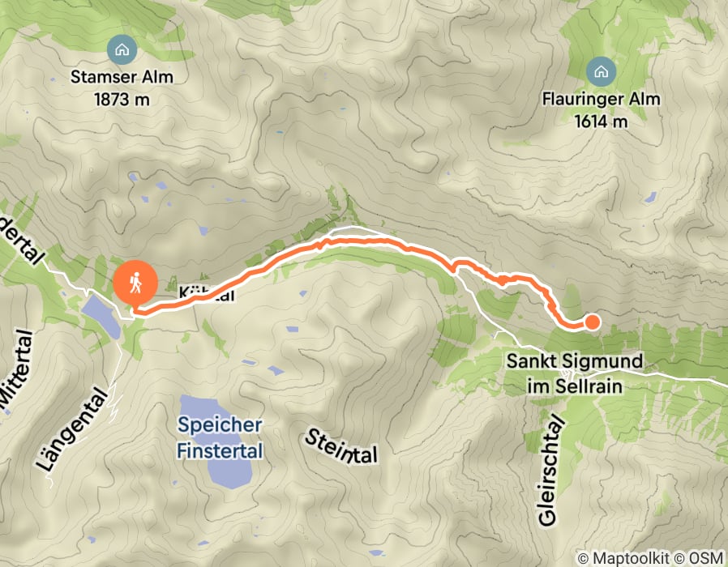The height and width of the screenshot is (567, 728).
Task: Select the Flauringer Alm hut icon
Action: [x=601, y=71]
